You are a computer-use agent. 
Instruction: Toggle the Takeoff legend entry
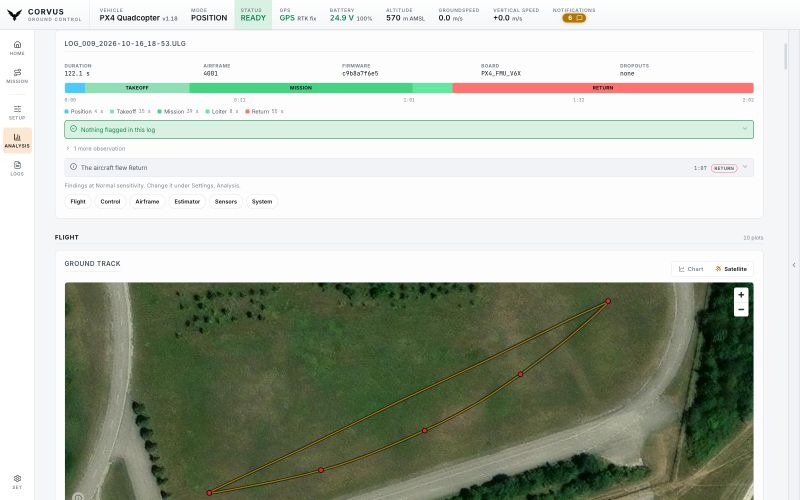pos(130,111)
